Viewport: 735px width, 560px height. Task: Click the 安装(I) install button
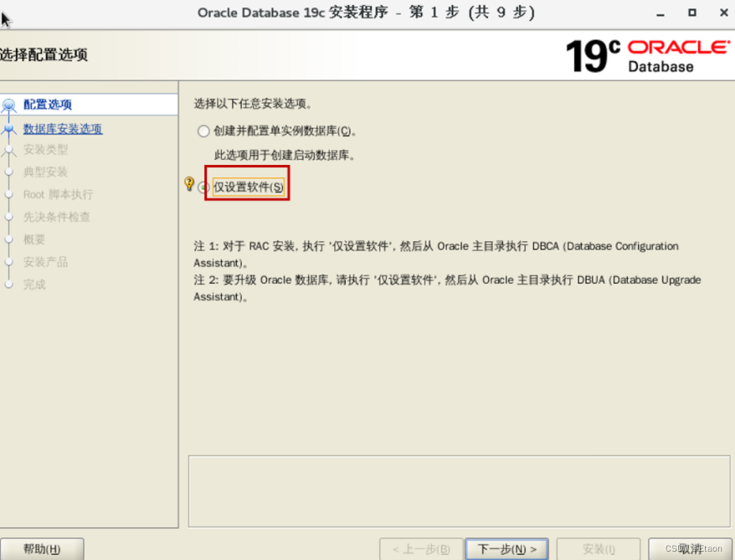598,549
